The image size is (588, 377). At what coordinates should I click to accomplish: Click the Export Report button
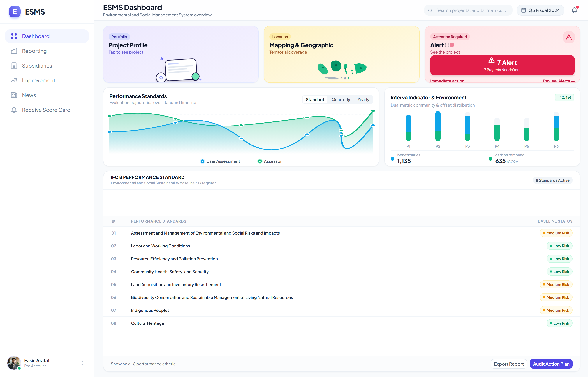[509, 364]
